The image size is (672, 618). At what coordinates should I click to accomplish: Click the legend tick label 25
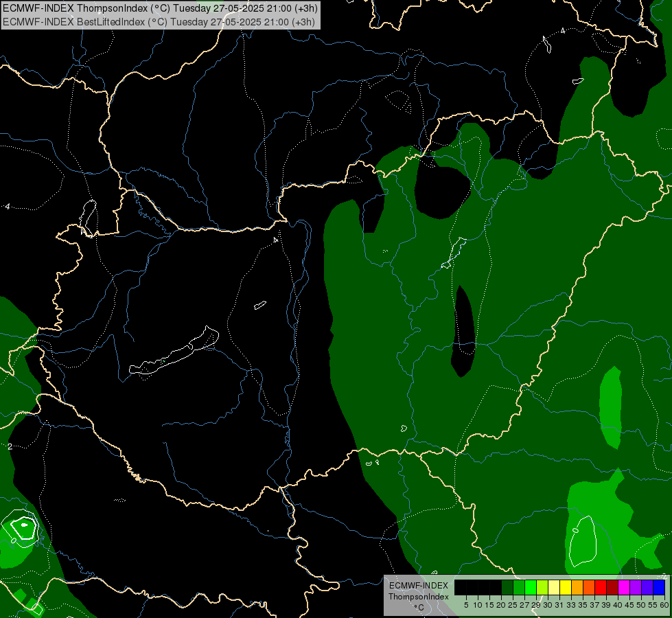513,605
